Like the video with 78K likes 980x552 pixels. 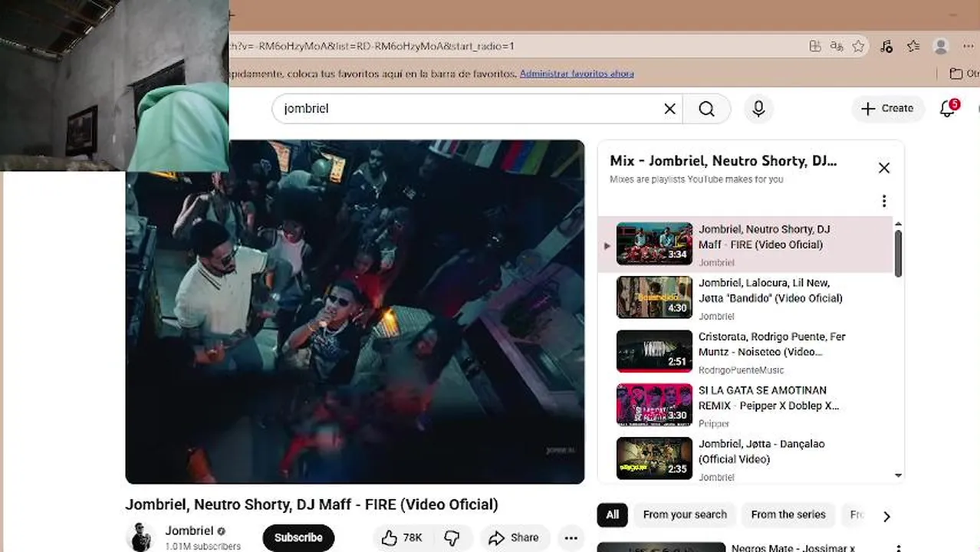(x=403, y=538)
